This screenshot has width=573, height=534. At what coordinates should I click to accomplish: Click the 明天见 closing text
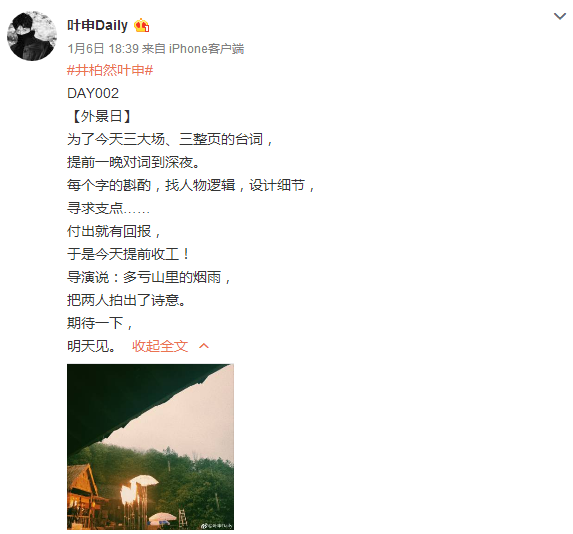[92, 346]
